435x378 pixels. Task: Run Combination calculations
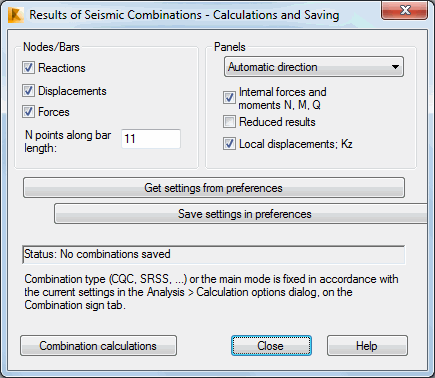coord(98,346)
